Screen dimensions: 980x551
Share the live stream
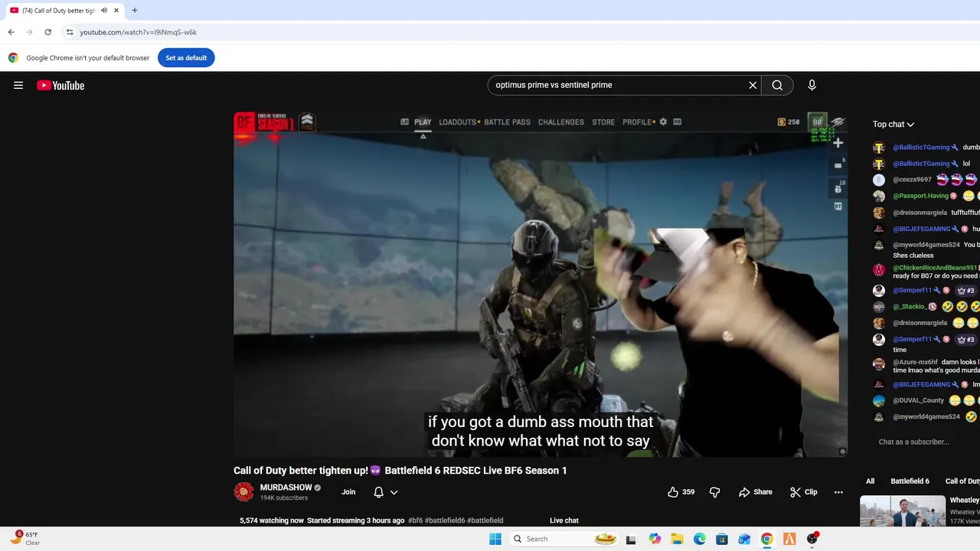click(x=756, y=492)
